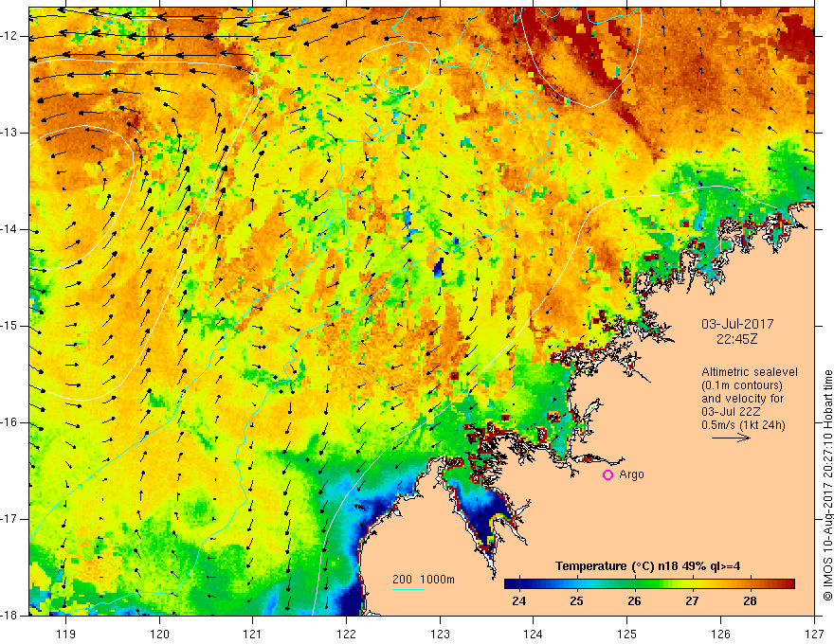Click latitude axis label '-12'
834x644 pixels.
[9, 36]
